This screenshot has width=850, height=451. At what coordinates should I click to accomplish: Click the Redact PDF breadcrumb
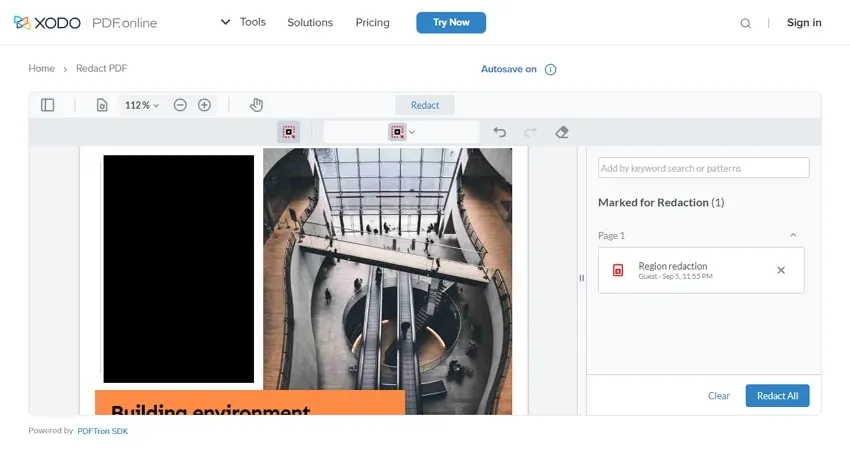coord(101,68)
